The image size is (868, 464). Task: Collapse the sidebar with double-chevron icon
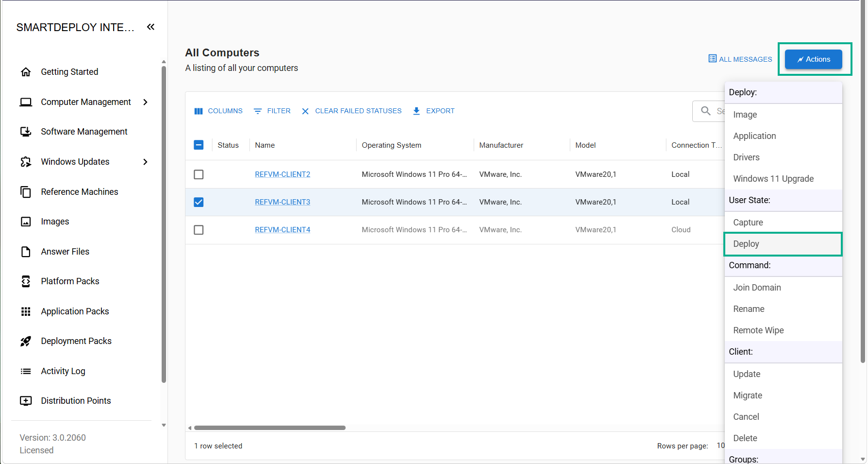point(150,27)
